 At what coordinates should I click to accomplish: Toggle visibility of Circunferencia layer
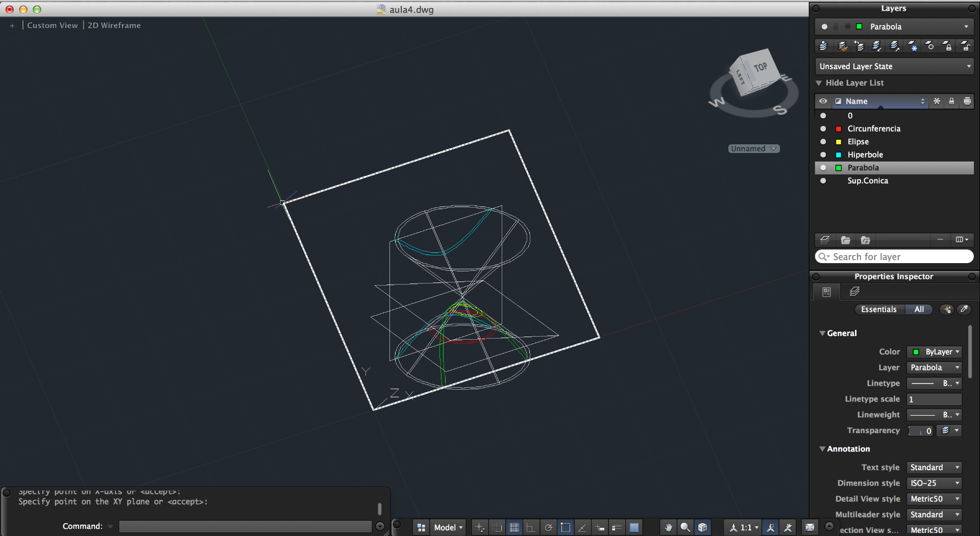pos(823,129)
